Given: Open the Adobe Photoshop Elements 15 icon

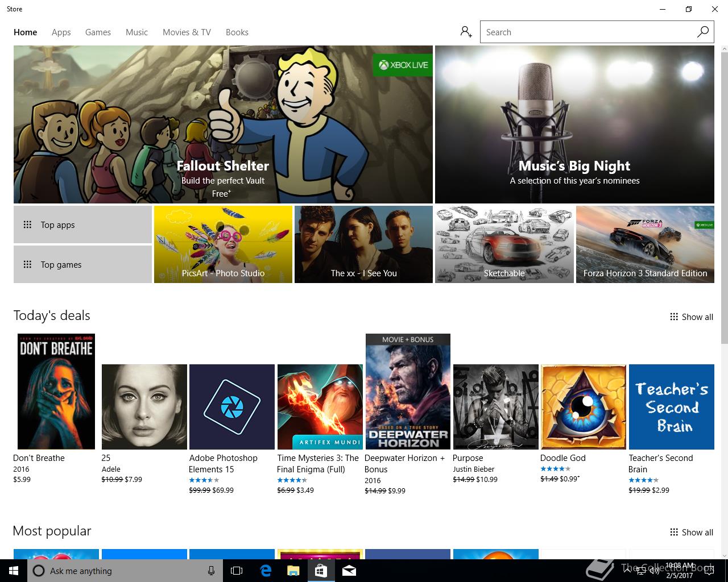Looking at the screenshot, I should click(232, 407).
